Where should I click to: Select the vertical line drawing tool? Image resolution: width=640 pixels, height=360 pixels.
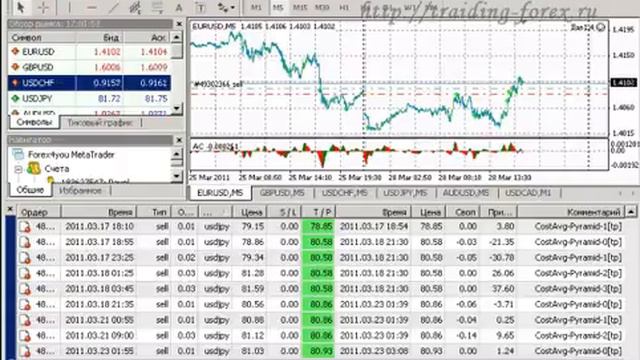pos(70,7)
